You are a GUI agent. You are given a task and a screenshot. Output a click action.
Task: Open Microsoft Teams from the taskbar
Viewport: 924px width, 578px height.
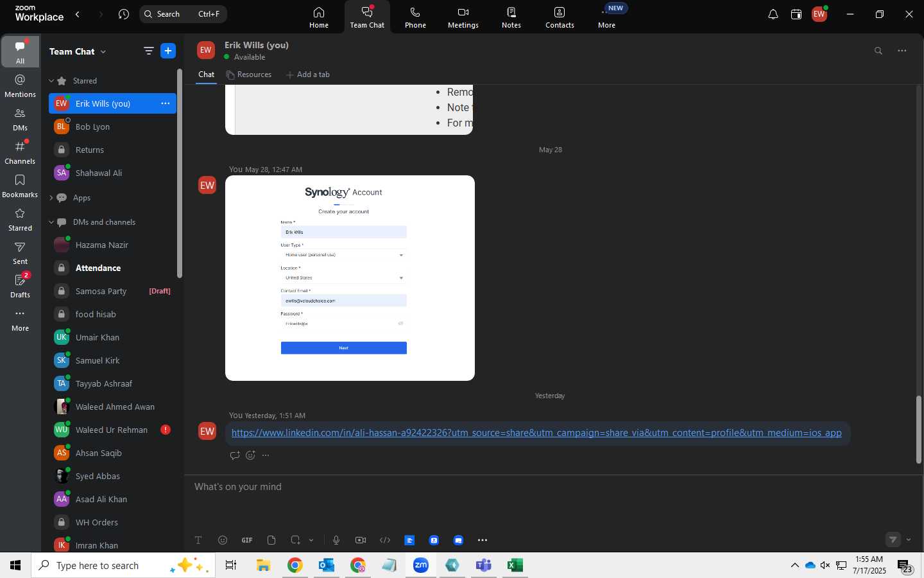click(x=483, y=565)
